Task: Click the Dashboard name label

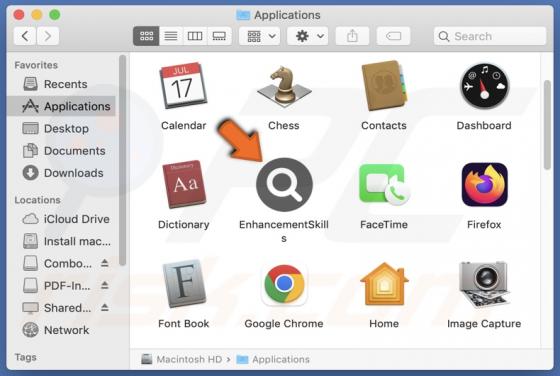Action: coord(484,125)
